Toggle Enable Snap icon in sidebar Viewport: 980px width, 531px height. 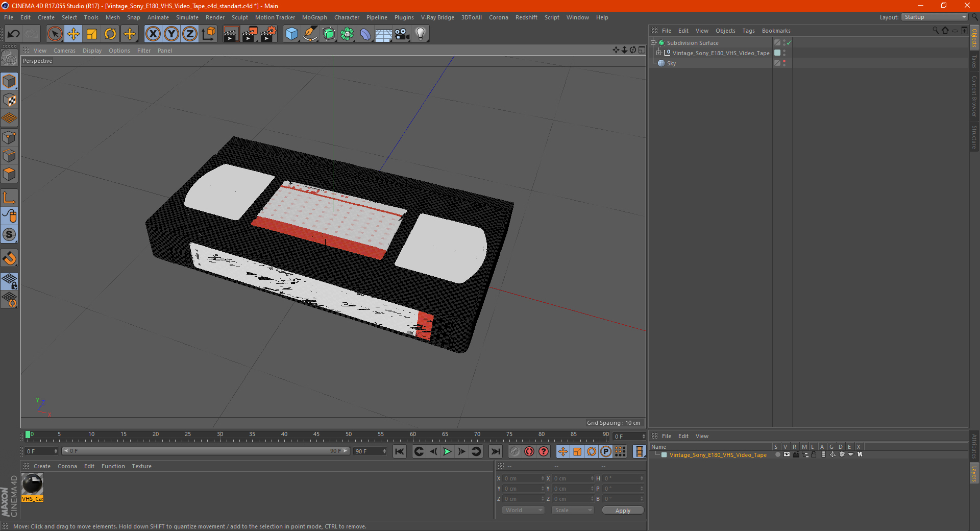9,258
